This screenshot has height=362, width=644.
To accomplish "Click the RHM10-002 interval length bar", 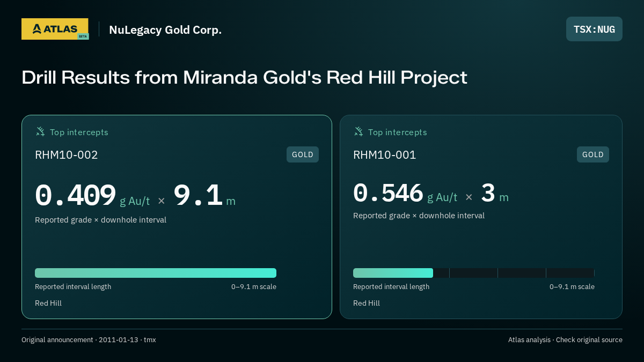I will (156, 273).
